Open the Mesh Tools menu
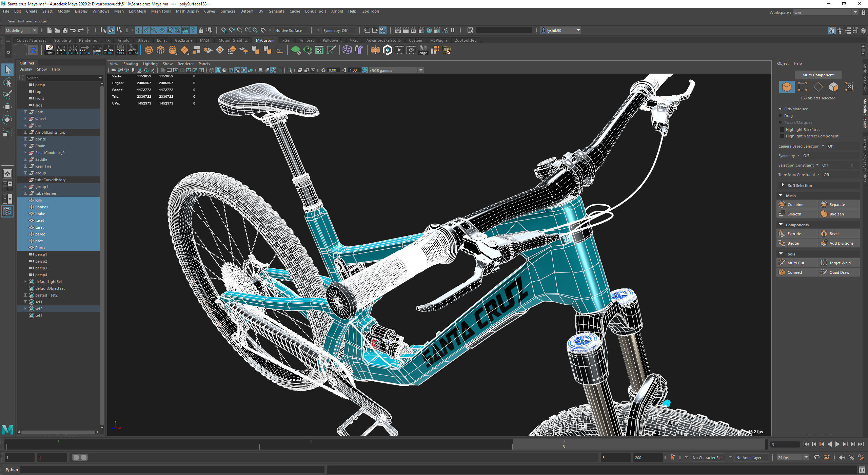 [x=161, y=11]
